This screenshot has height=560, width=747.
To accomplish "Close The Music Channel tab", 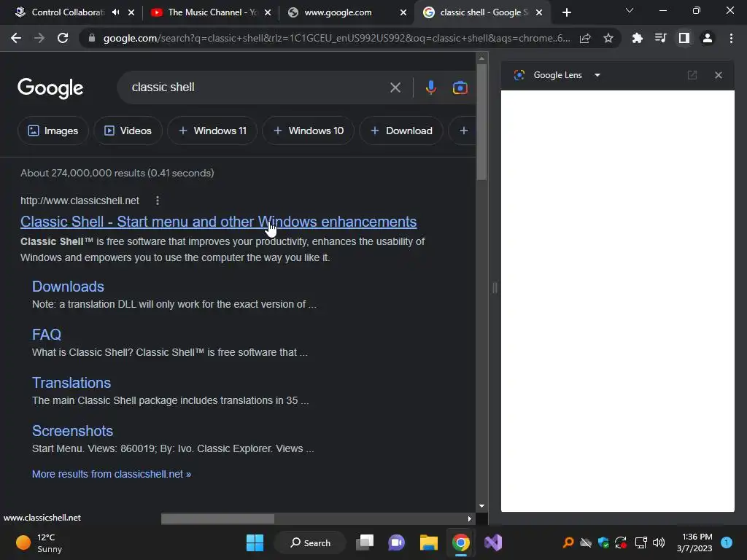I will click(x=268, y=12).
